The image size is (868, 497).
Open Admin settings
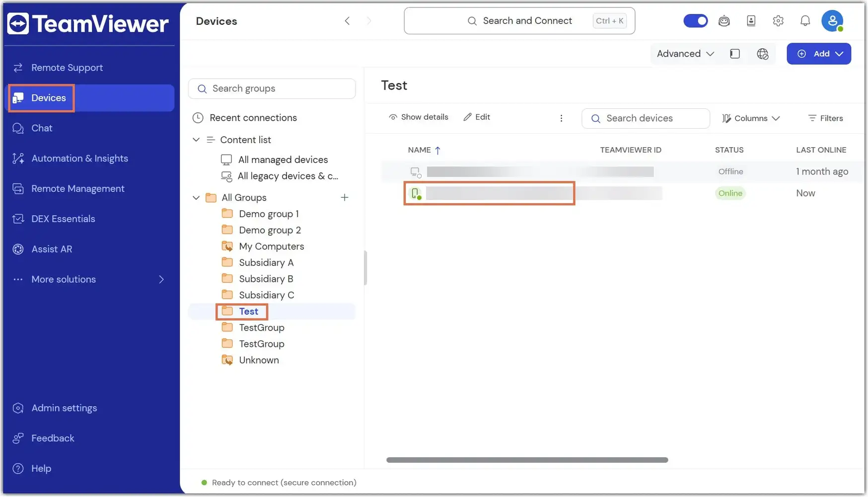click(64, 408)
